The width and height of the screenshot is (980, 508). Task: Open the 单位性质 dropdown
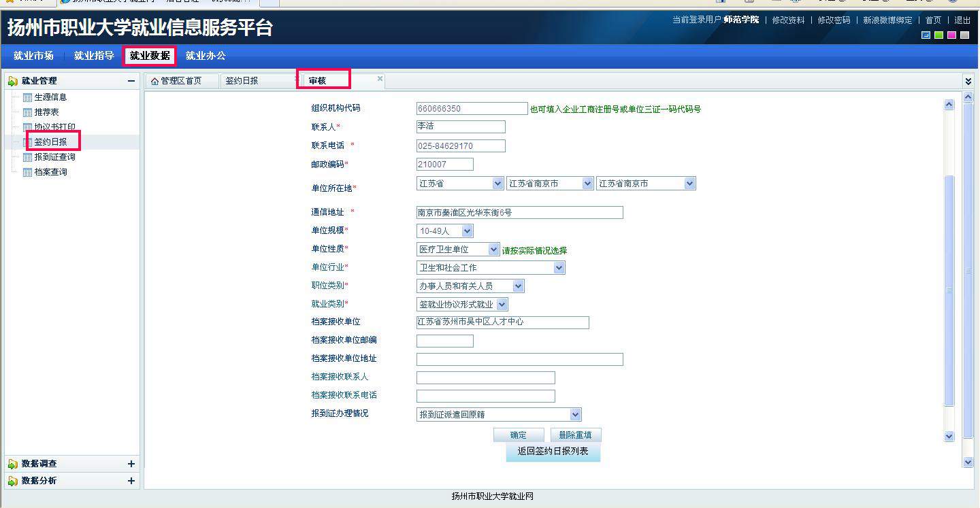[x=458, y=250]
